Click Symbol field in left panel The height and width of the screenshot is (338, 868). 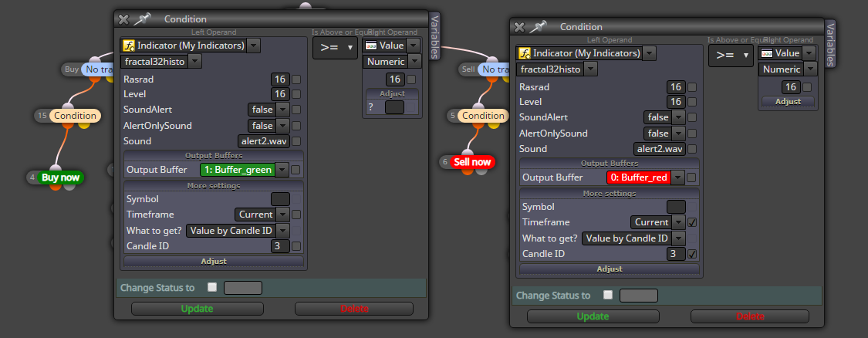tap(280, 199)
